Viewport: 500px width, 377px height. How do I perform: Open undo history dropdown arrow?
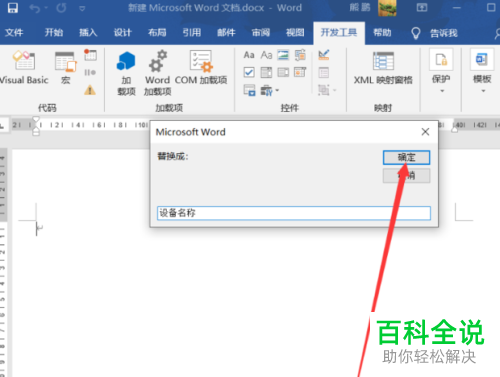(x=46, y=8)
